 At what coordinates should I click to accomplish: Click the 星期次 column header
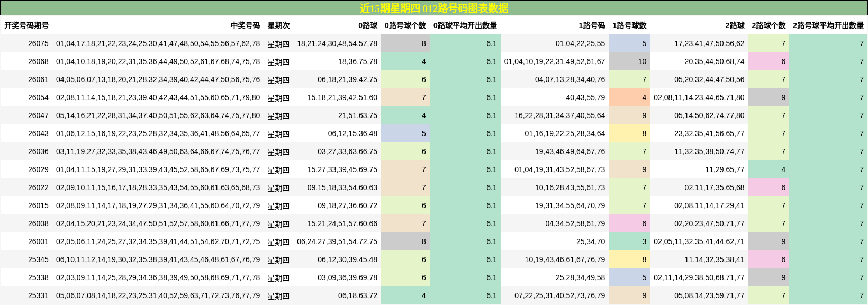coord(278,25)
